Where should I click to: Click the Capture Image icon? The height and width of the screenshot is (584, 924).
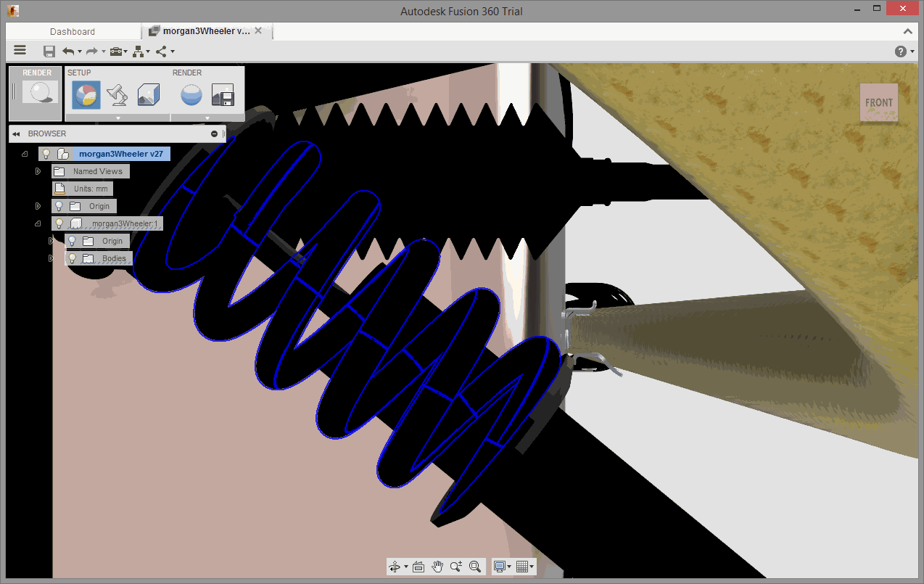point(223,95)
